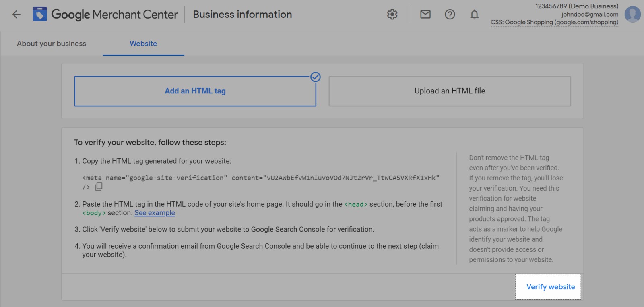Choose Add an HTML tag method
The image size is (644, 307).
195,91
